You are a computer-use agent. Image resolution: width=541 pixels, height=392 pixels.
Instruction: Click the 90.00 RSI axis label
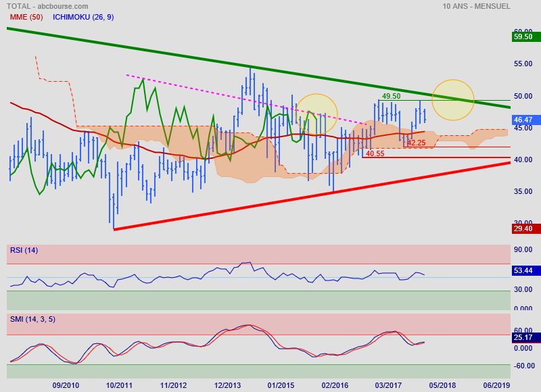click(523, 249)
